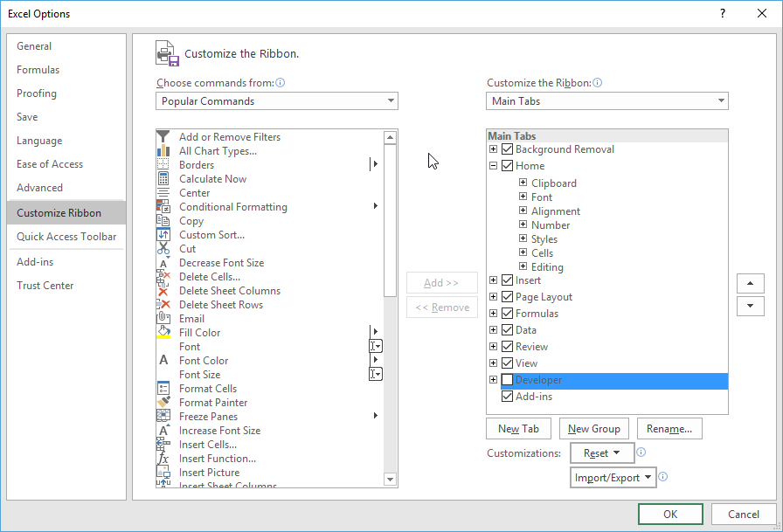783x532 pixels.
Task: Expand the Clipboard group
Action: pos(523,183)
